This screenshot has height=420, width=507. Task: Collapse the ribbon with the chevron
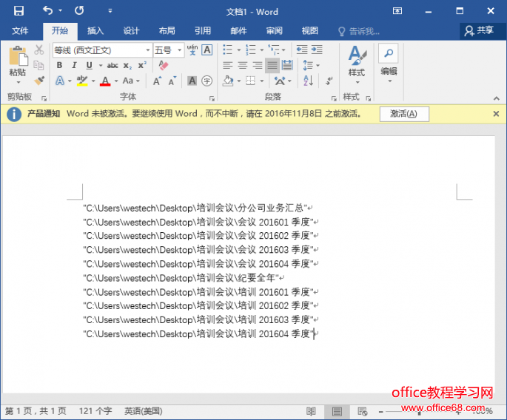click(x=497, y=98)
